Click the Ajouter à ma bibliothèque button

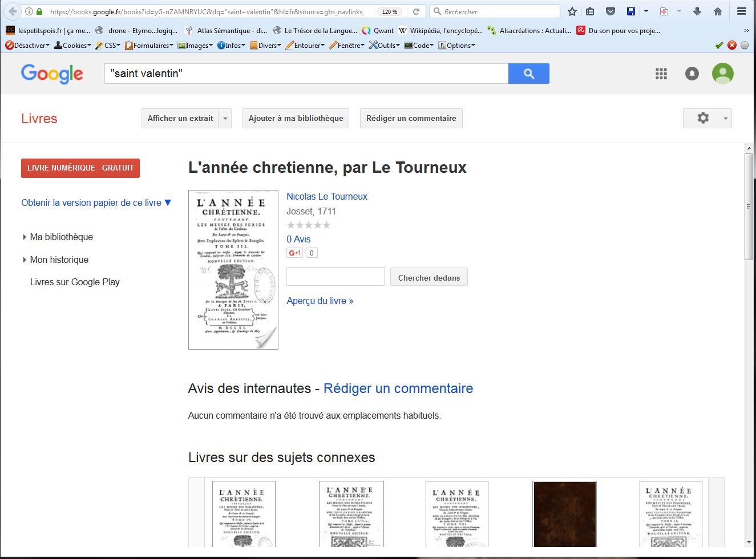tap(296, 118)
